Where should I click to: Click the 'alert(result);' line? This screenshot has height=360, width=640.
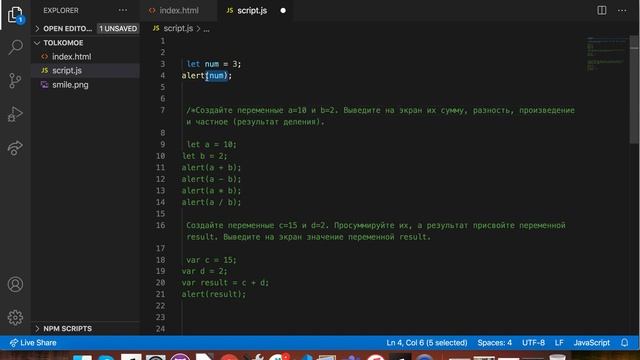(214, 294)
